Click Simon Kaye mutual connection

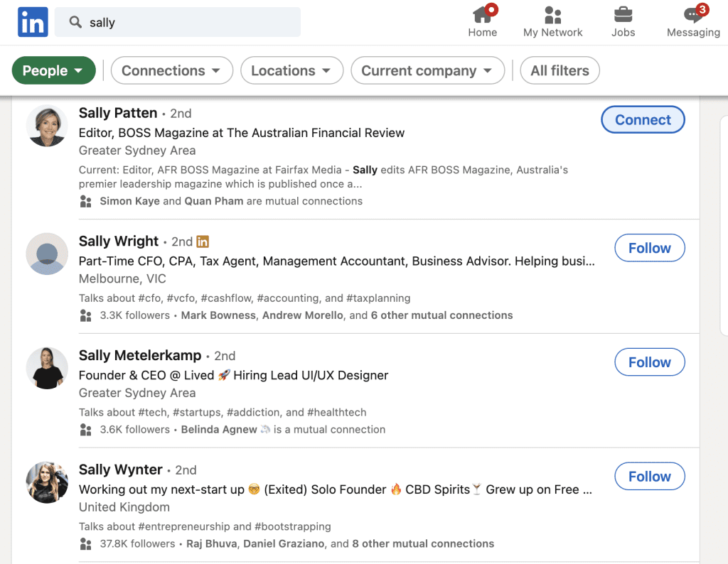[x=129, y=201]
